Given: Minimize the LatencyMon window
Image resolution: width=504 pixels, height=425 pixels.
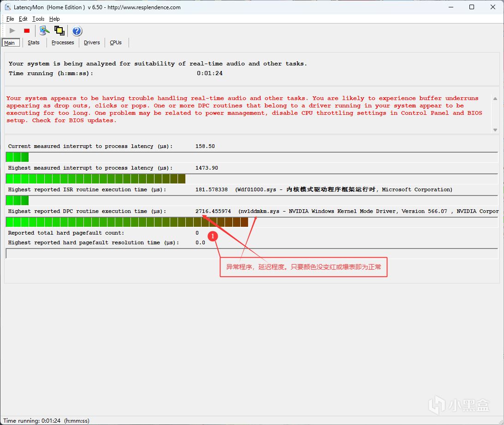Looking at the screenshot, I should point(451,7).
